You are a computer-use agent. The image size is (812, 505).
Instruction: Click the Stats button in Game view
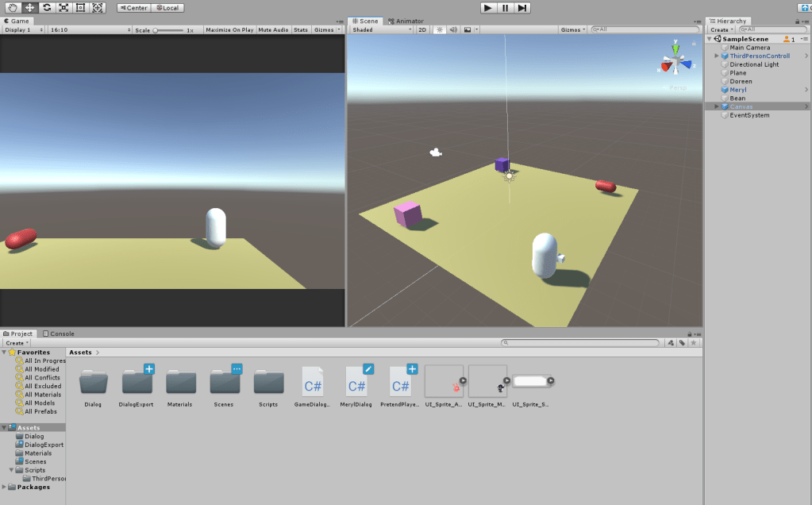(x=301, y=29)
